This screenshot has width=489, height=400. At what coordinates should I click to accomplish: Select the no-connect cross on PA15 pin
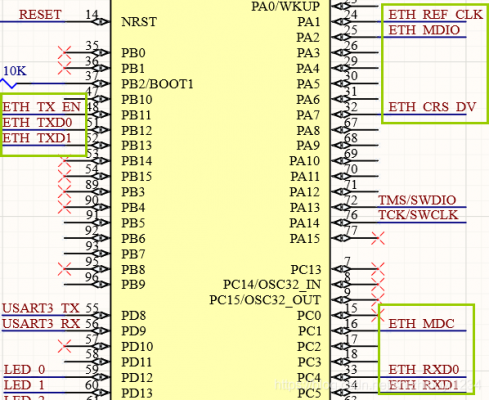click(378, 238)
